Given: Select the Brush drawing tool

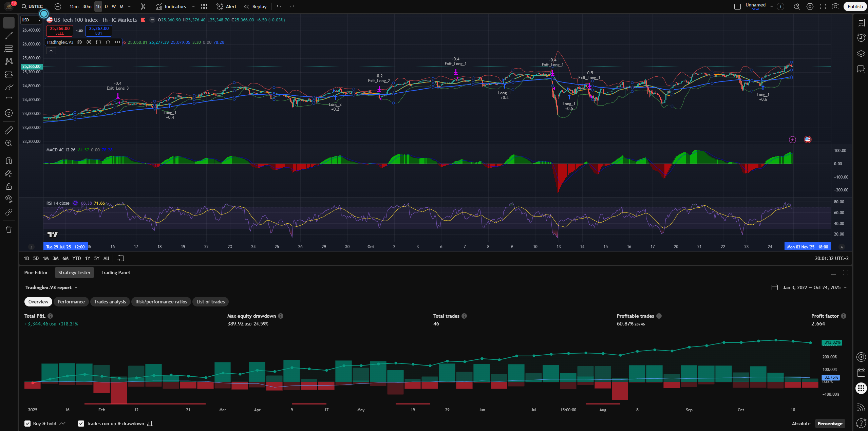Looking at the screenshot, I should tap(8, 87).
